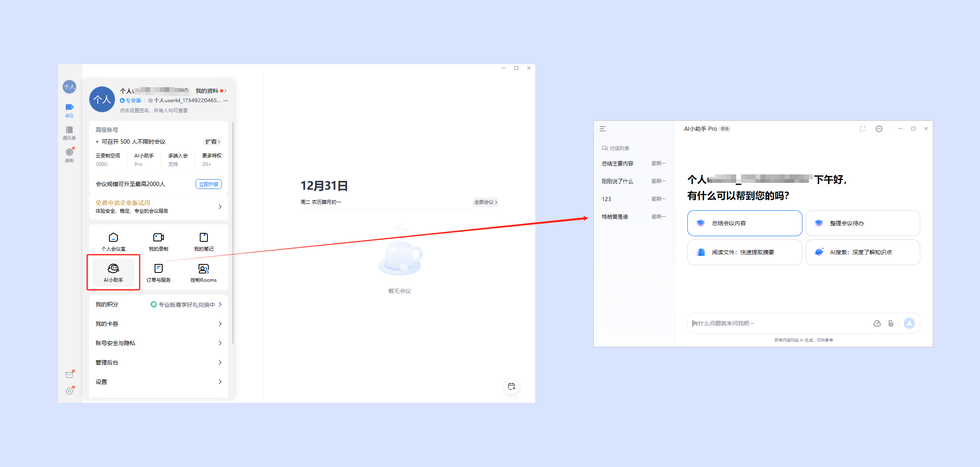Open 我的资料 profile link
Viewport: 980px width, 467px height.
pos(211,91)
